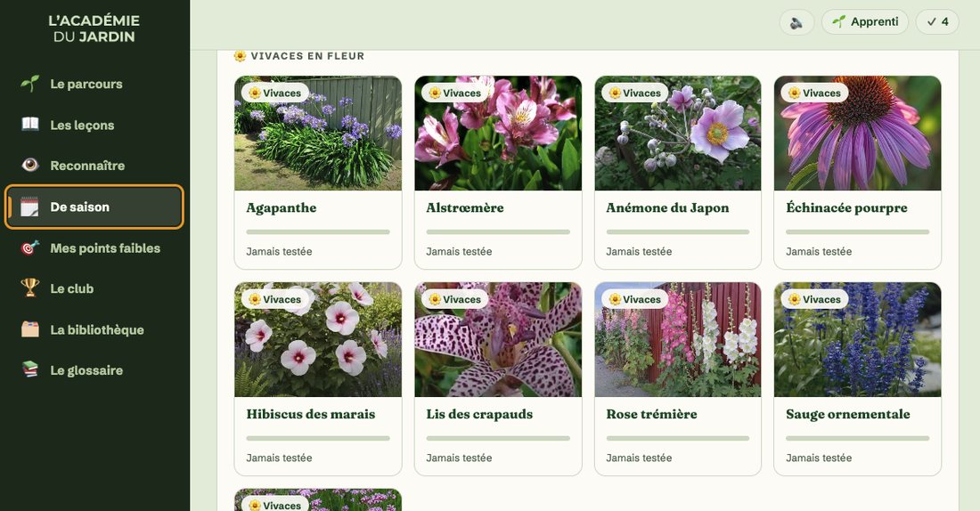The image size is (980, 511).
Task: Click the Vivaces badge on Rose trémière card
Action: tap(635, 299)
